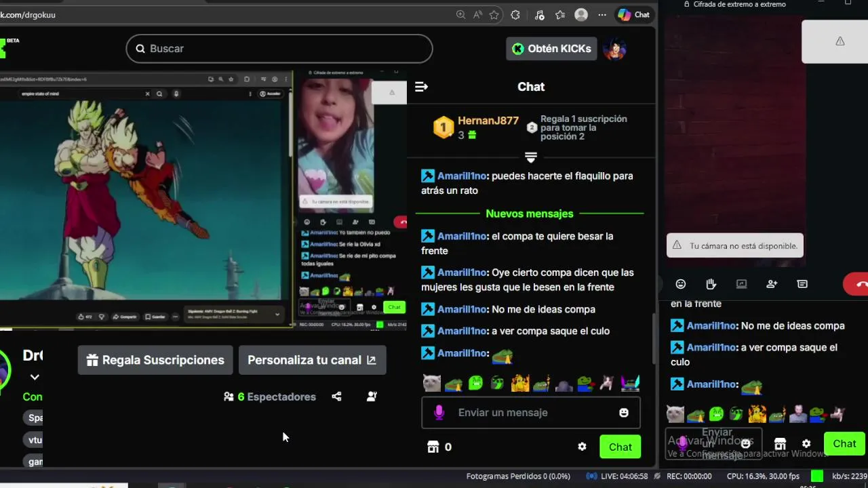Open browser three-dots settings menu
Screen dimensions: 868x488
[x=602, y=14]
